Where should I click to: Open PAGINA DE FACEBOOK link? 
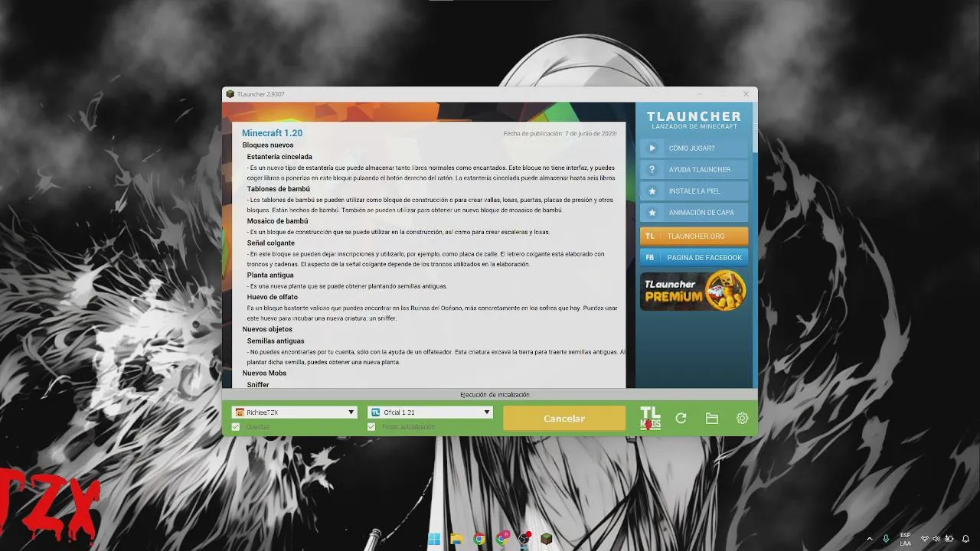click(x=694, y=258)
